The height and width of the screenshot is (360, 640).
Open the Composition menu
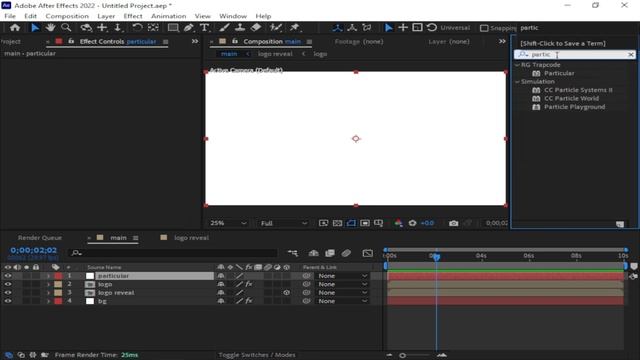click(67, 16)
